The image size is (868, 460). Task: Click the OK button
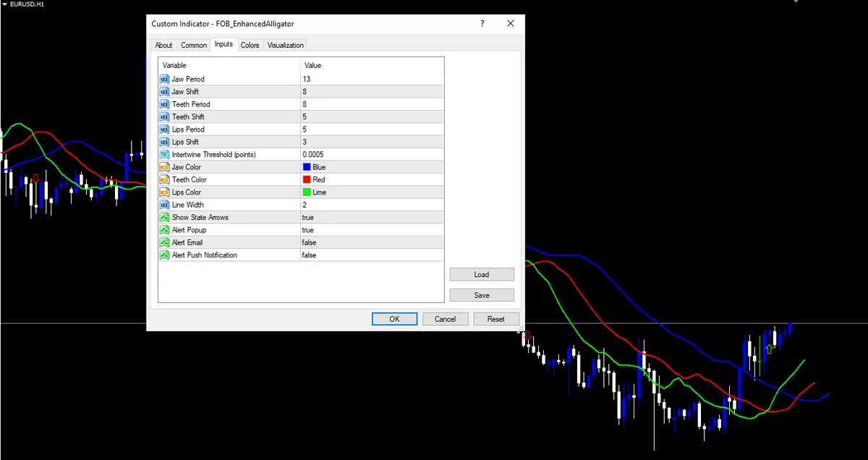pyautogui.click(x=394, y=319)
